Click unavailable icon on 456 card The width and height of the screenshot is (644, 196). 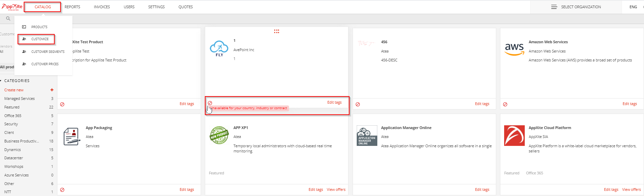[358, 104]
